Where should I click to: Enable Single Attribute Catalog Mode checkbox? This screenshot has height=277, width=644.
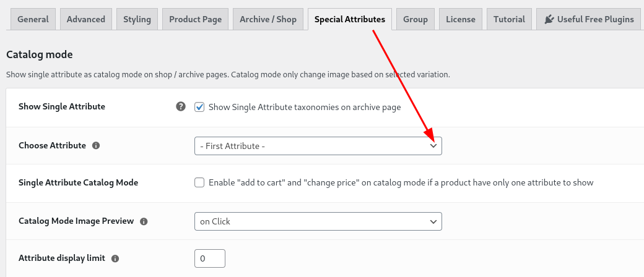click(199, 182)
